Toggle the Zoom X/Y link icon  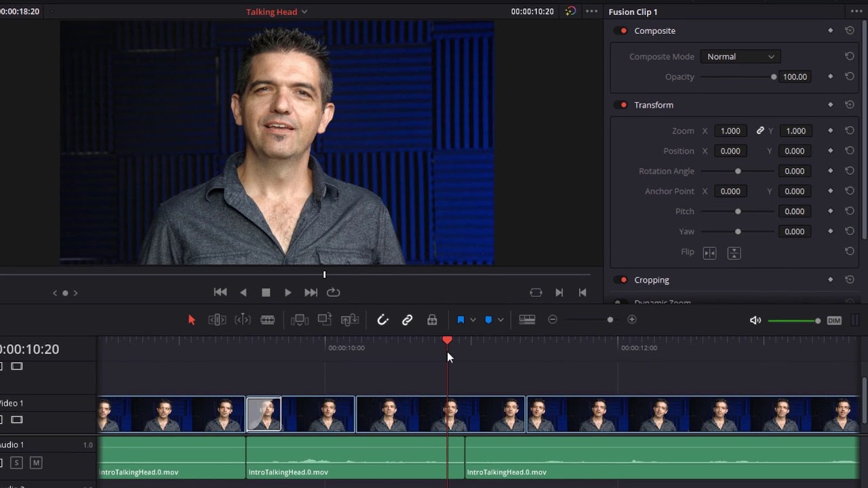[x=760, y=131]
